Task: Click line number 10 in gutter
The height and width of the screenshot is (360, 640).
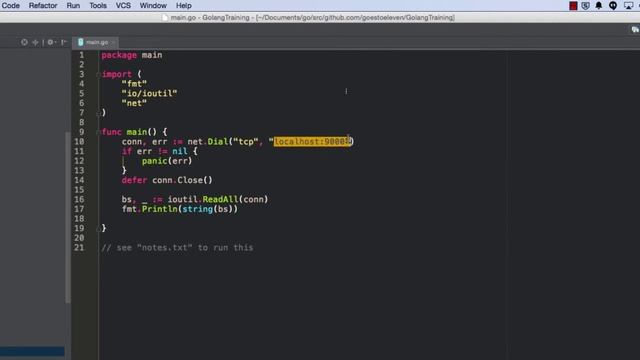Action: pyautogui.click(x=79, y=142)
